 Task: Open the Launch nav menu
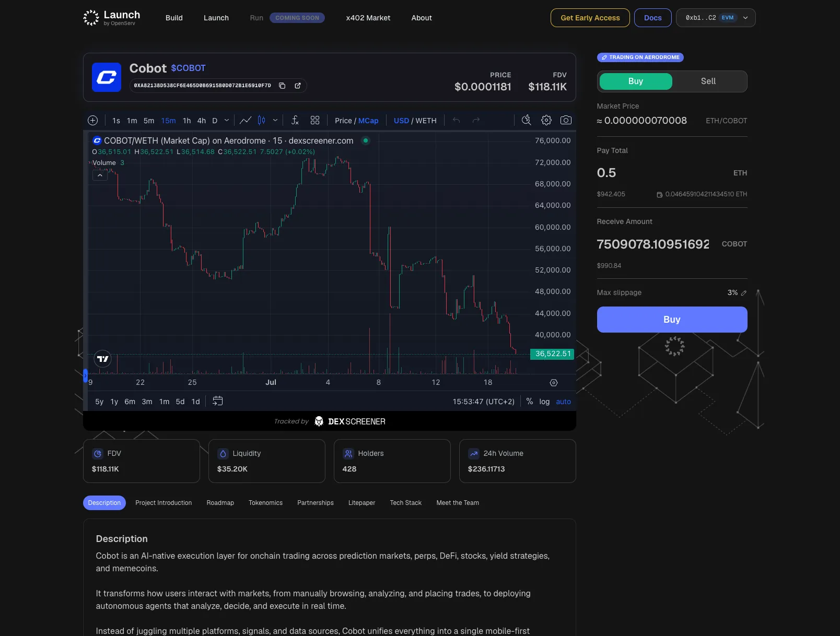pos(216,18)
